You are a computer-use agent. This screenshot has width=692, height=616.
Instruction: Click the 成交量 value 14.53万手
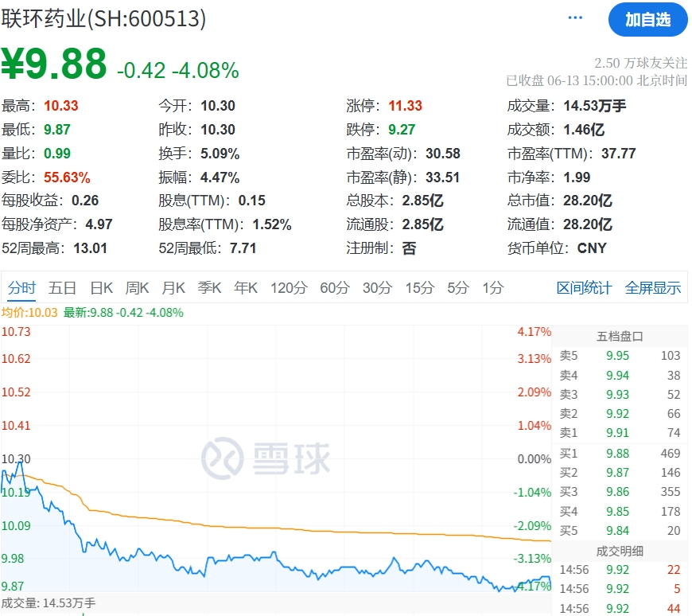(x=595, y=106)
